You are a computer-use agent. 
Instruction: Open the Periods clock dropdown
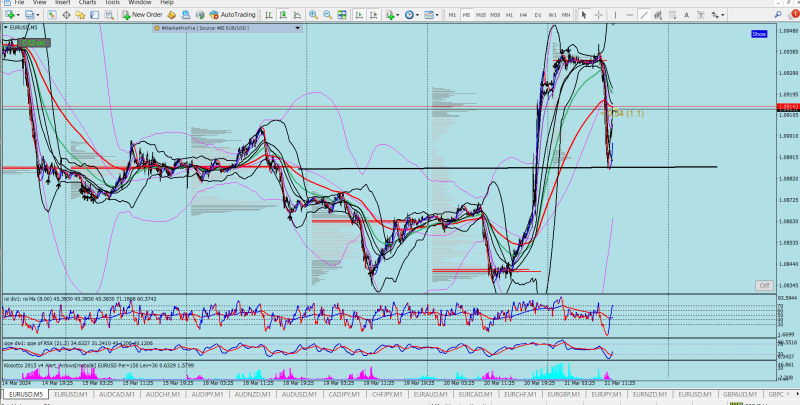pyautogui.click(x=411, y=15)
